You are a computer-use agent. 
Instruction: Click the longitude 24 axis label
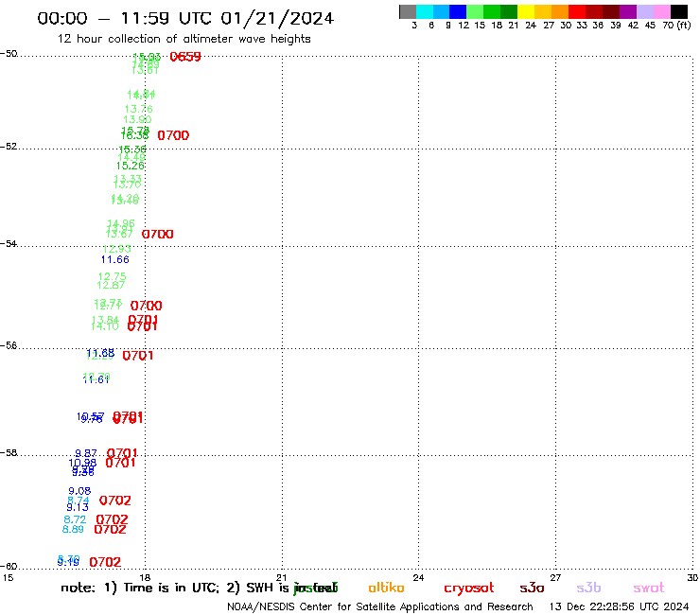(418, 578)
